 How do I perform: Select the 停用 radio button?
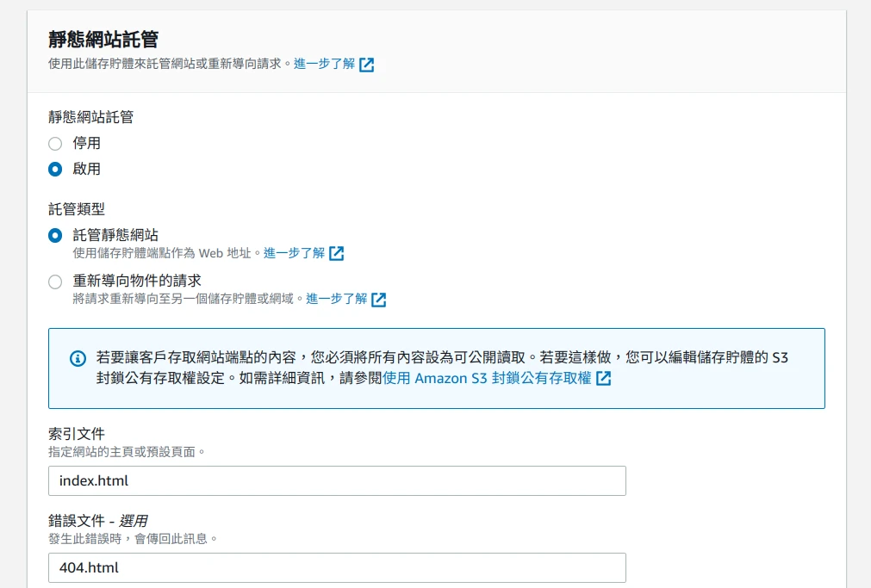[x=55, y=144]
